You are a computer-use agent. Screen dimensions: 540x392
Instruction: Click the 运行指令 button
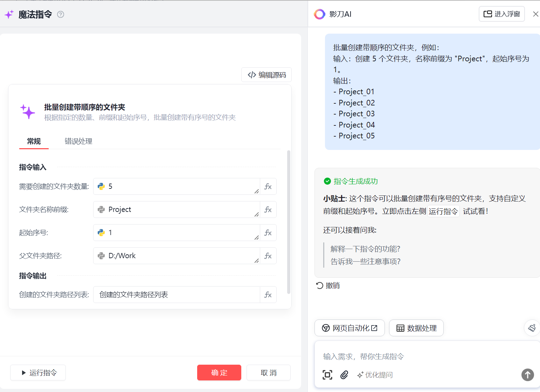pos(38,373)
